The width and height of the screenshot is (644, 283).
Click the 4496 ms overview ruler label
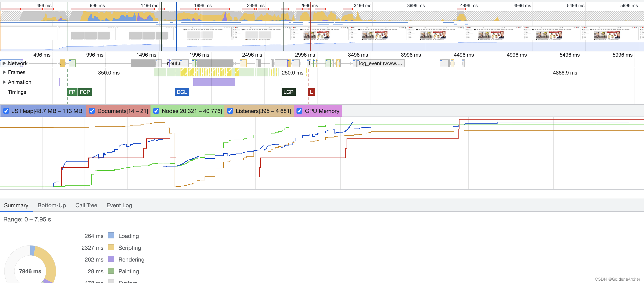[x=469, y=5]
